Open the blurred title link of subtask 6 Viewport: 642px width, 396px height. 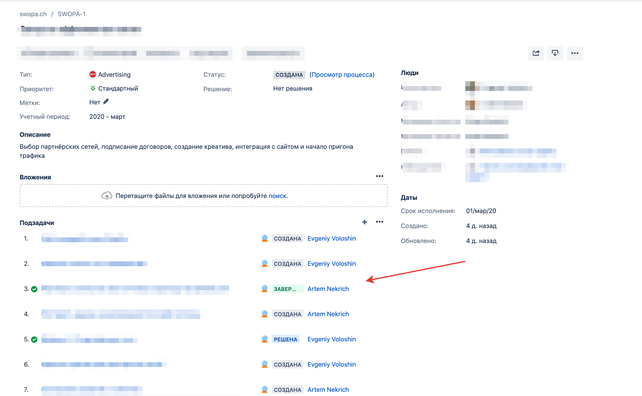click(103, 364)
